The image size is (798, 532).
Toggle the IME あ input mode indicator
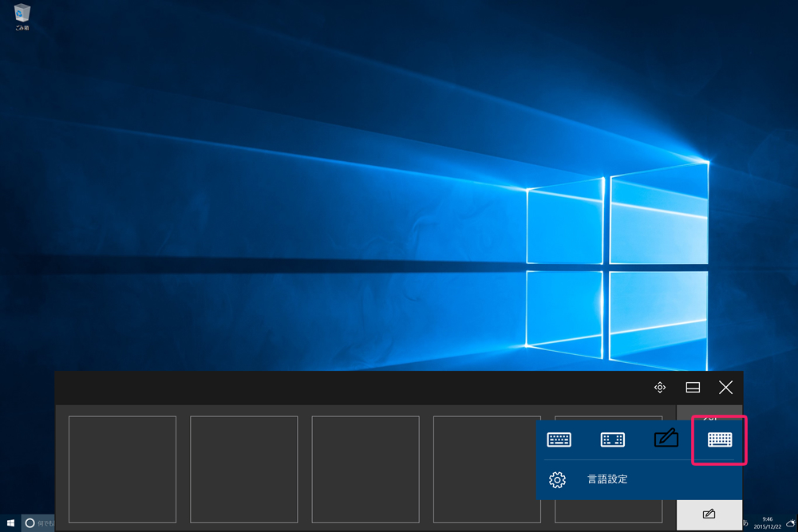click(x=746, y=523)
